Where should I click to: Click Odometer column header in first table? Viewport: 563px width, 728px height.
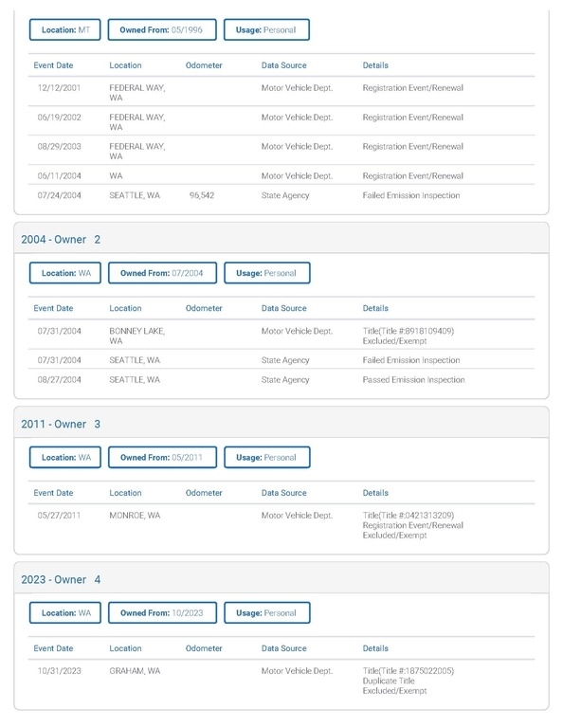point(204,65)
